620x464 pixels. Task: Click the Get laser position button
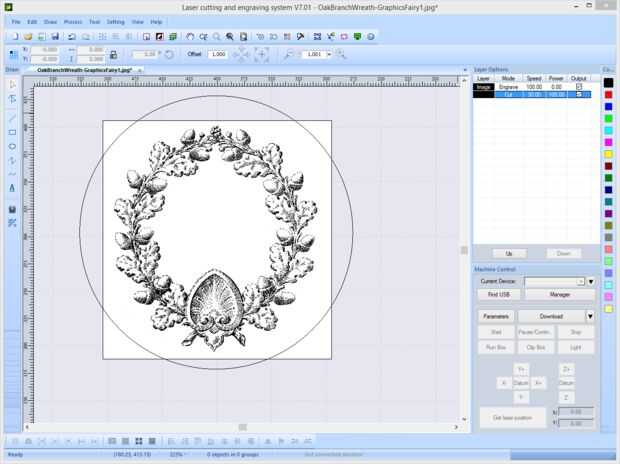point(512,418)
